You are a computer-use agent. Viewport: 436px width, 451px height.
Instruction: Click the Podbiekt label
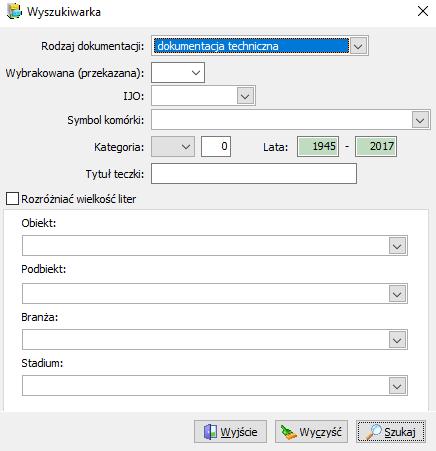[x=44, y=269]
